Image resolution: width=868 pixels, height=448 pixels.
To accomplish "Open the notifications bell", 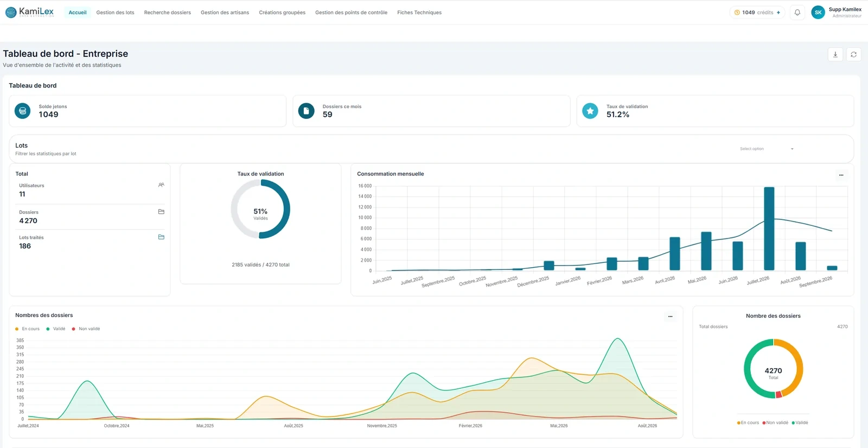I will 797,12.
